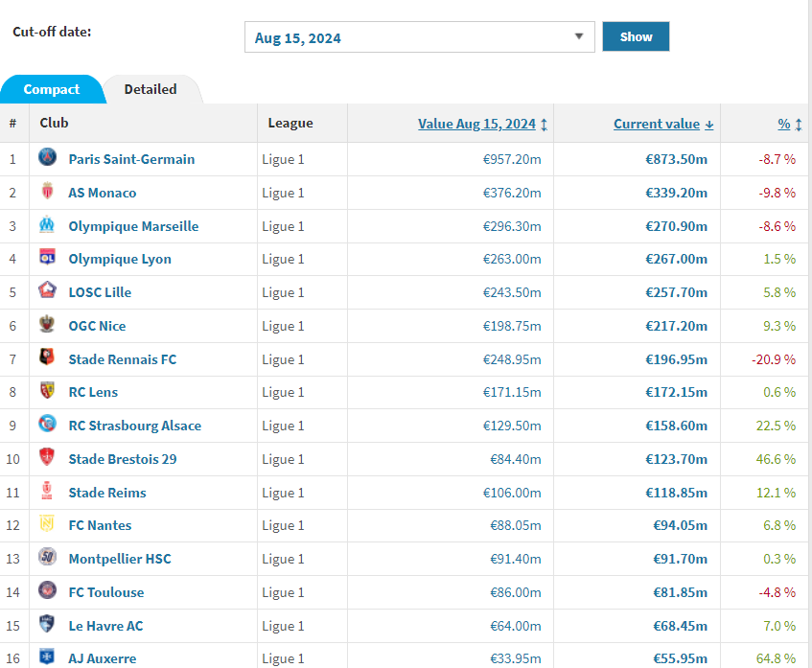Click the AS Monaco club crest

click(47, 192)
